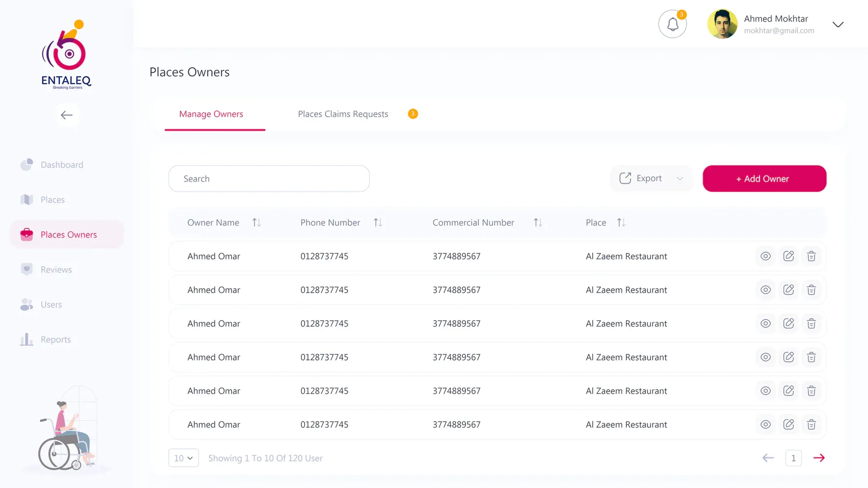Go to Places in the sidebar
This screenshot has width=868, height=488.
point(42,200)
